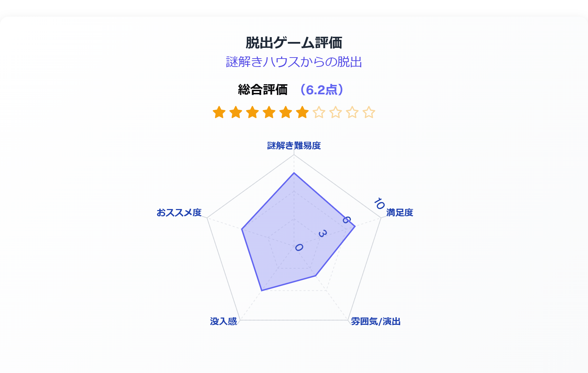The image size is (588, 373).
Task: Click the おススメ度 axis label
Action: pyautogui.click(x=179, y=212)
